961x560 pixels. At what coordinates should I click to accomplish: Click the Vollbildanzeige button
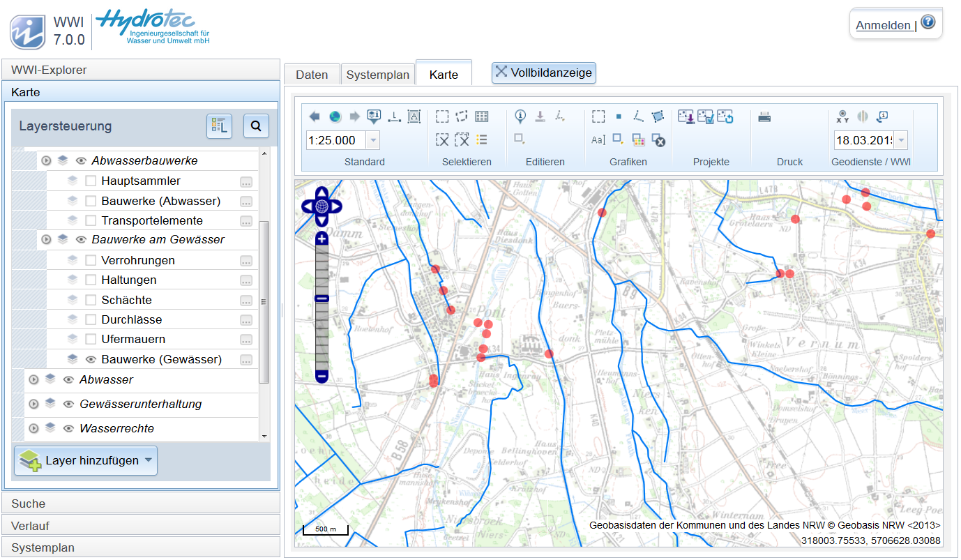click(x=544, y=73)
